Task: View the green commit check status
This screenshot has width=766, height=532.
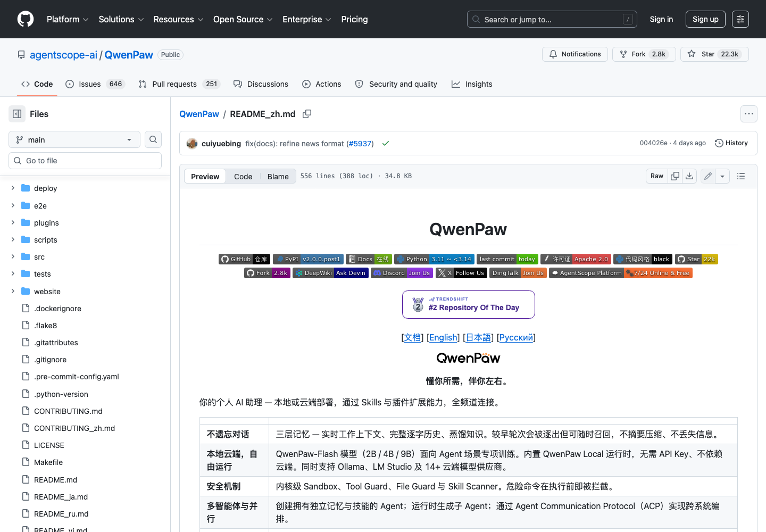Action: (386, 144)
